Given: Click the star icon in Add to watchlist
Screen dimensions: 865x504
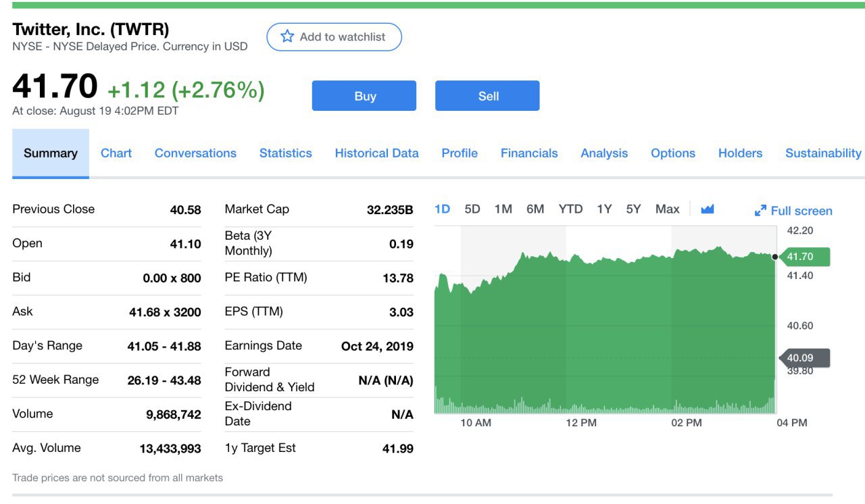Looking at the screenshot, I should click(x=287, y=36).
